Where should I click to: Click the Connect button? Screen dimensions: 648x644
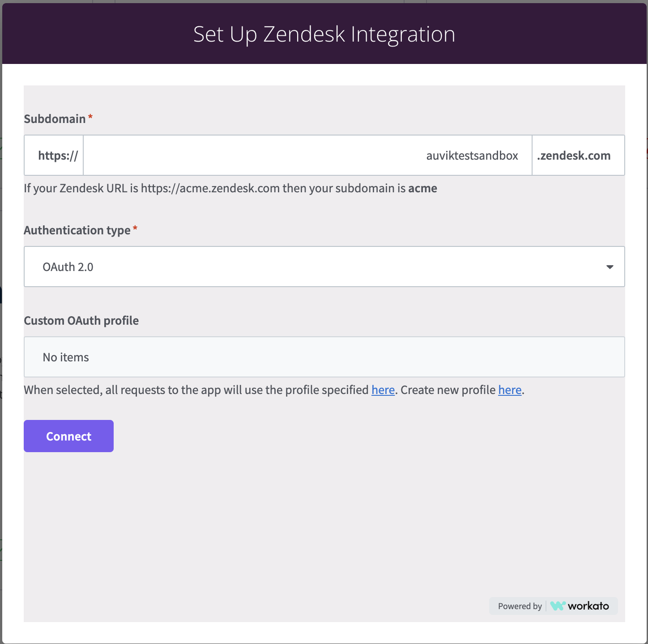click(x=68, y=436)
